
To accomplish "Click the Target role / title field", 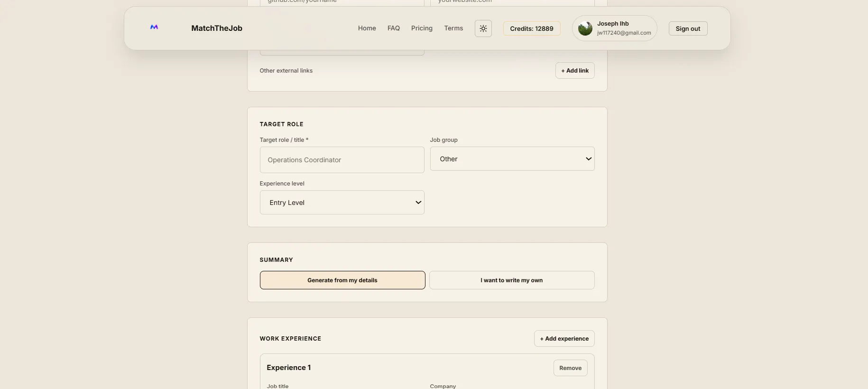I will [x=342, y=160].
